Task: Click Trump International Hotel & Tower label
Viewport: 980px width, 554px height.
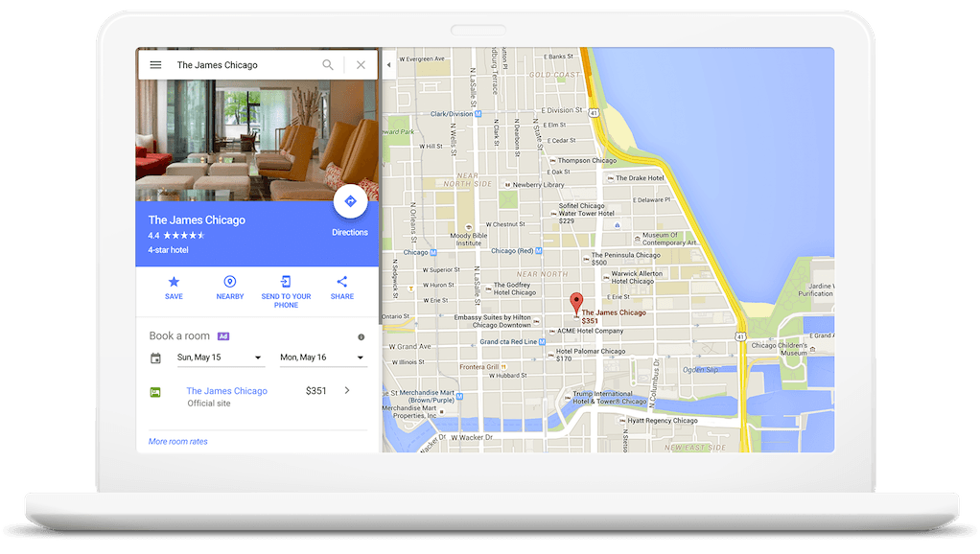Action: click(609, 398)
